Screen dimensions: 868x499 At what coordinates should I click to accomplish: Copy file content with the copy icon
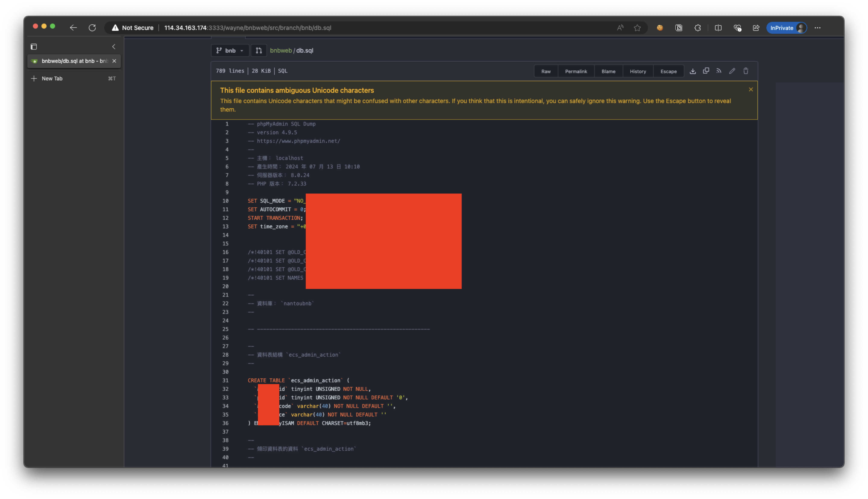coord(706,71)
